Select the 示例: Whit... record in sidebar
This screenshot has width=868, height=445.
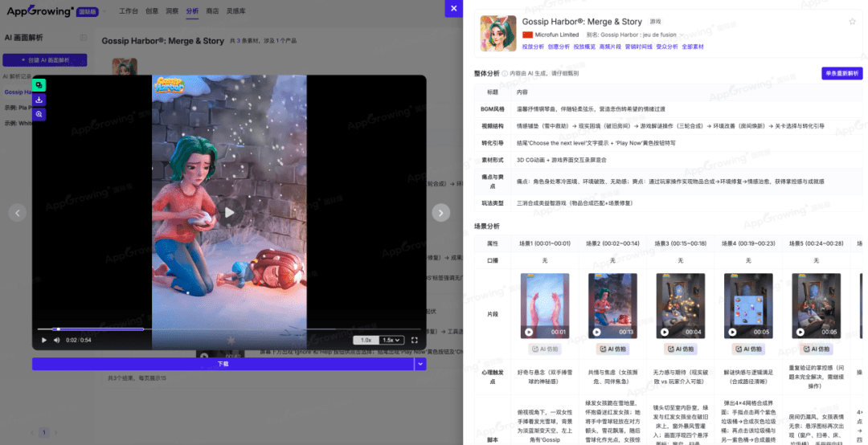(x=18, y=123)
